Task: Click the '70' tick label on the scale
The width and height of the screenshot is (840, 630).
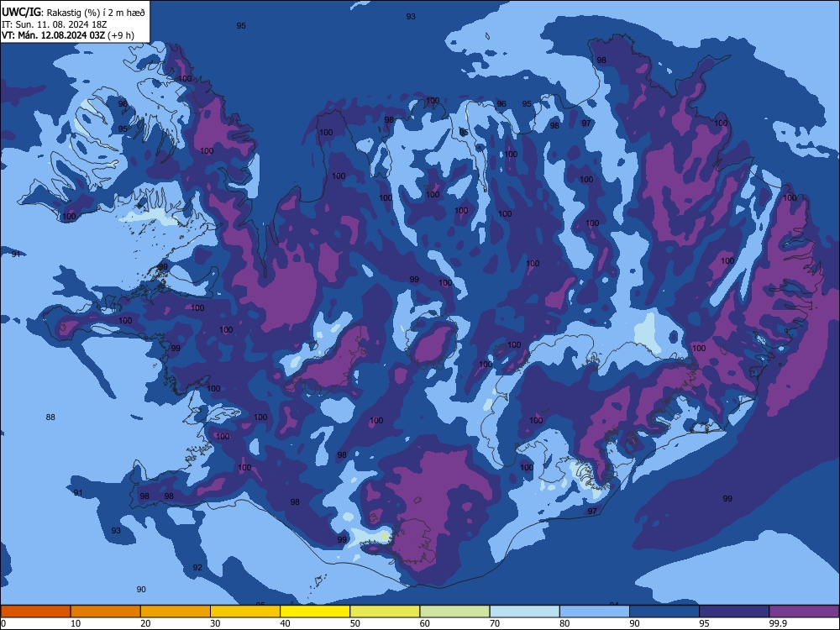Action: pyautogui.click(x=495, y=623)
